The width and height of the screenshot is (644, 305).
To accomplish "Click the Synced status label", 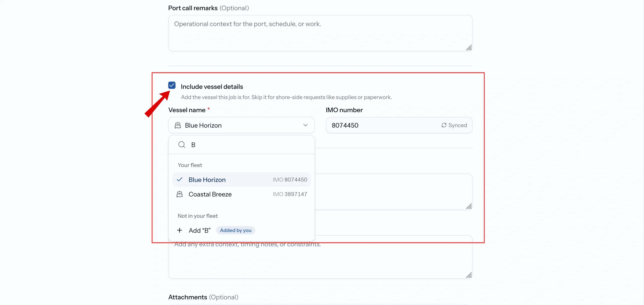I will click(457, 125).
